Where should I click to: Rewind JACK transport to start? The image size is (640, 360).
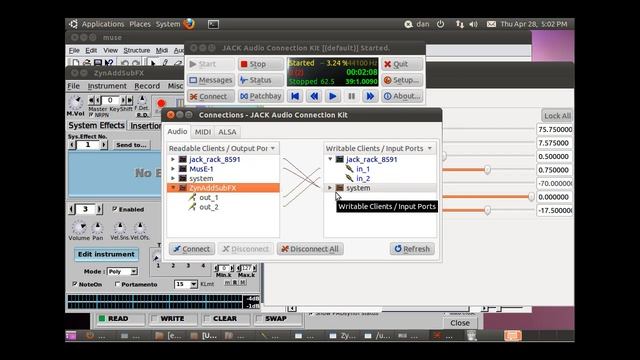pos(295,96)
